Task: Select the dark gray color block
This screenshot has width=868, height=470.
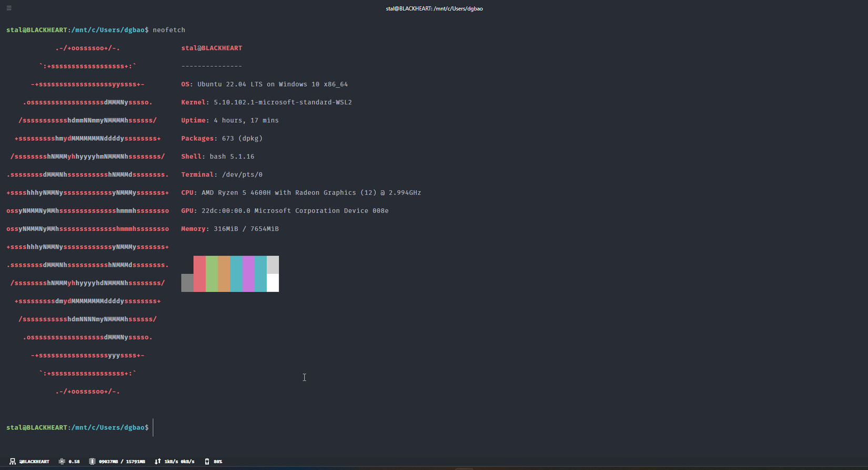Action: click(x=187, y=283)
